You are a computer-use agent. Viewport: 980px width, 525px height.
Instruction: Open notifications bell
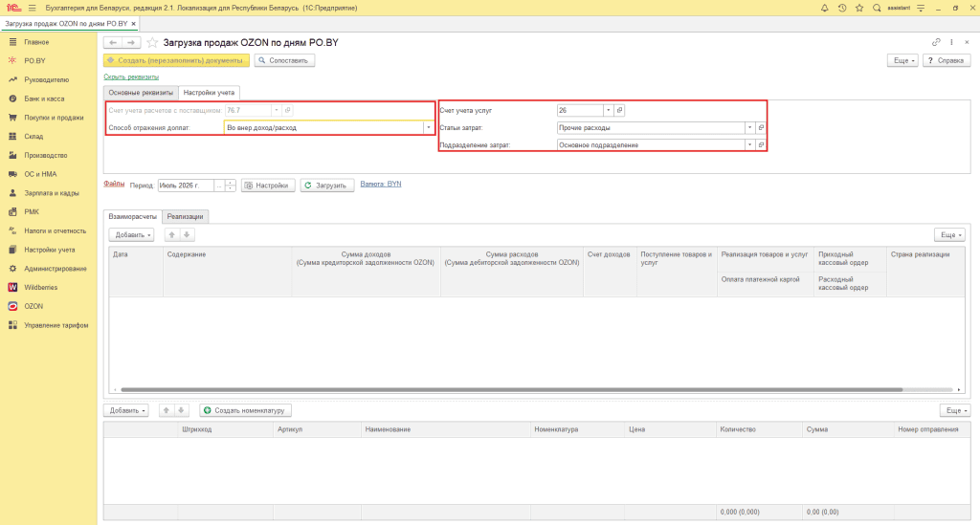824,8
